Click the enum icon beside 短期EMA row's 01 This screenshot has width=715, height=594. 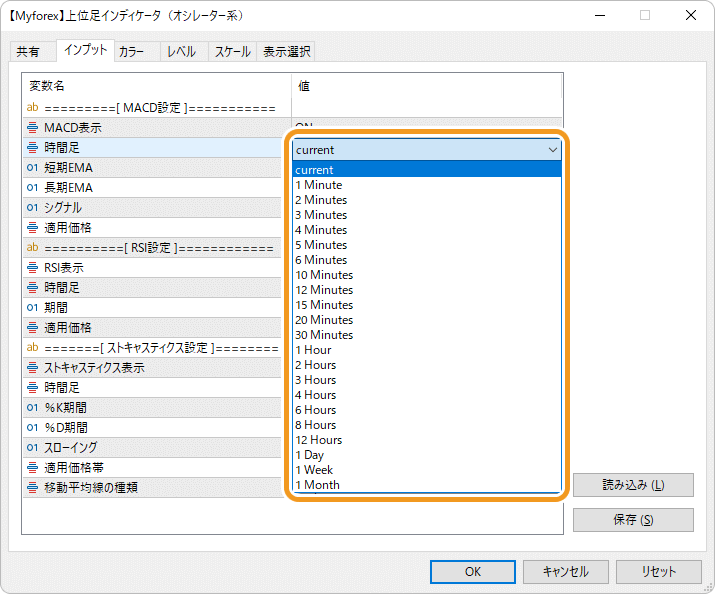pos(32,168)
